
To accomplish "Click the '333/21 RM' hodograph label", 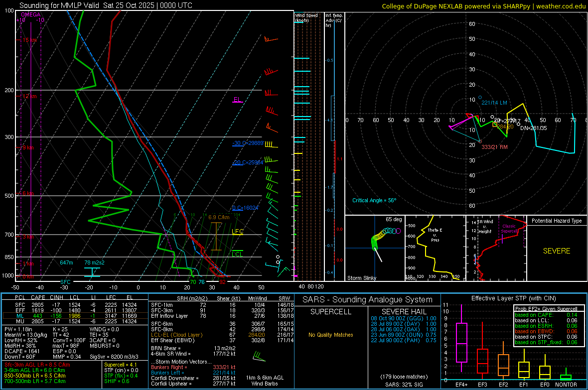I will coord(494,147).
